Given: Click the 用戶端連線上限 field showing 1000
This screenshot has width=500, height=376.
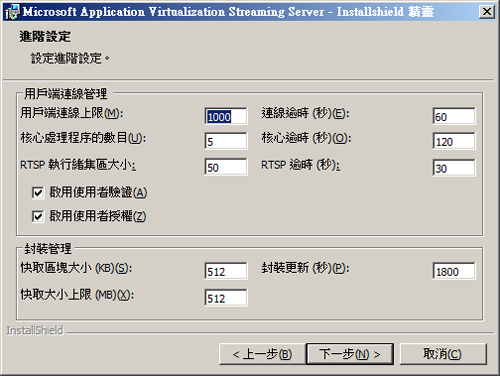Looking at the screenshot, I should pyautogui.click(x=226, y=116).
